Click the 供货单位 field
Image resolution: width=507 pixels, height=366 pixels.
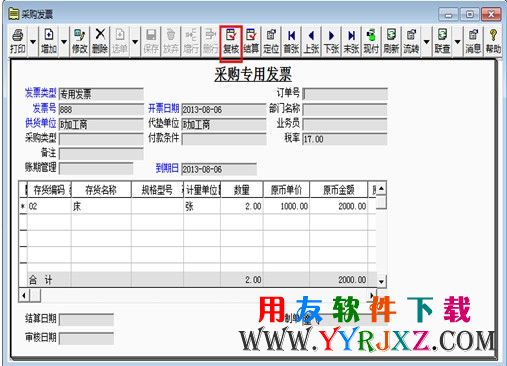pos(101,124)
